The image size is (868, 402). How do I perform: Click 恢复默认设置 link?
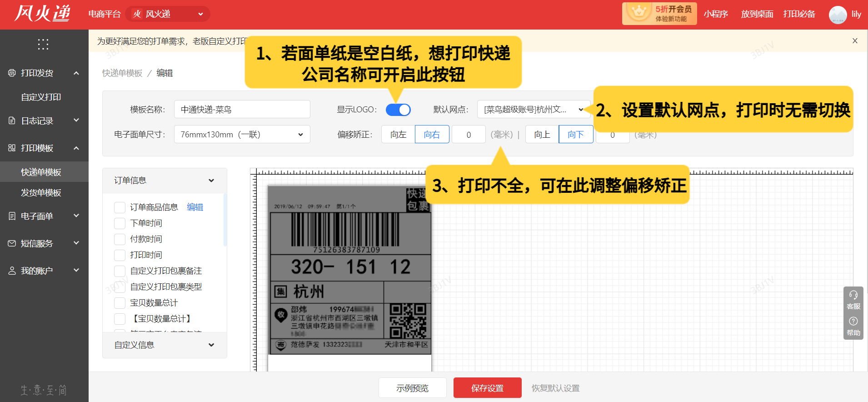[556, 388]
